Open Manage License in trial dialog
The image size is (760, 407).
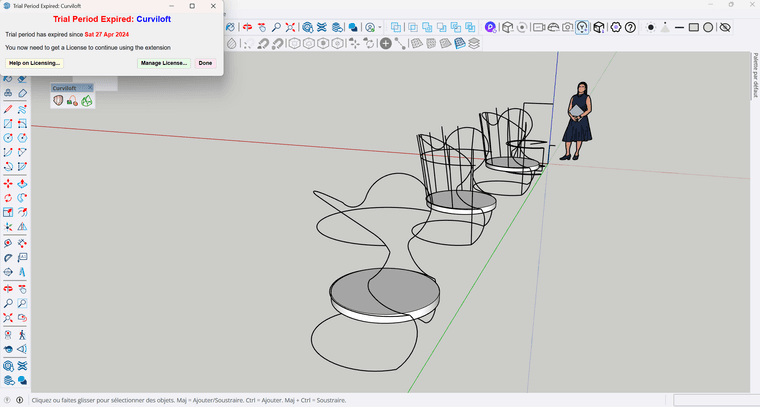[164, 63]
